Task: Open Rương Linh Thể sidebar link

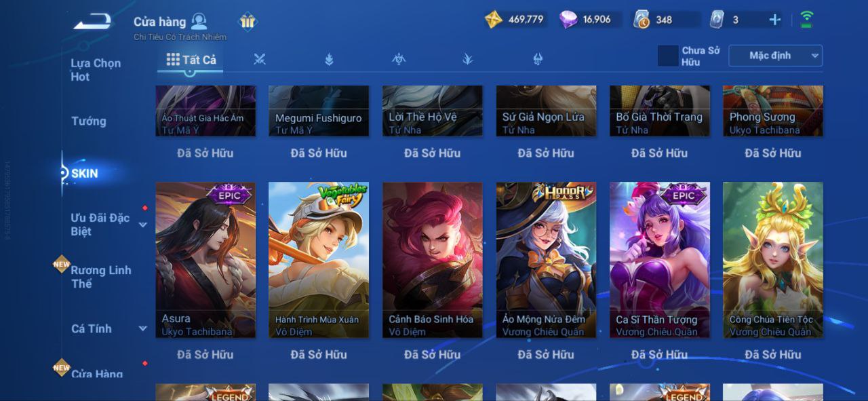Action: tap(101, 277)
